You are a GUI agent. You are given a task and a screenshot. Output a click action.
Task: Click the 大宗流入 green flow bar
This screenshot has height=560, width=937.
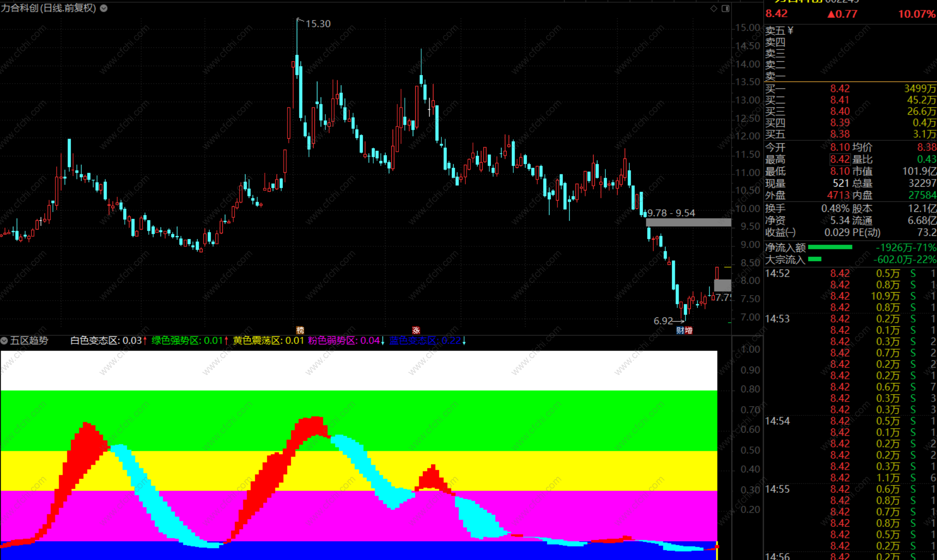(x=814, y=259)
